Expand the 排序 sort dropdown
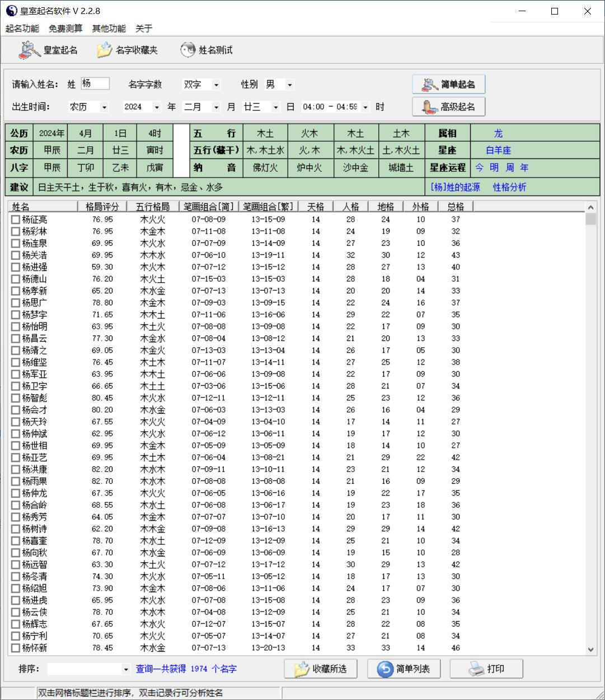 pos(125,669)
